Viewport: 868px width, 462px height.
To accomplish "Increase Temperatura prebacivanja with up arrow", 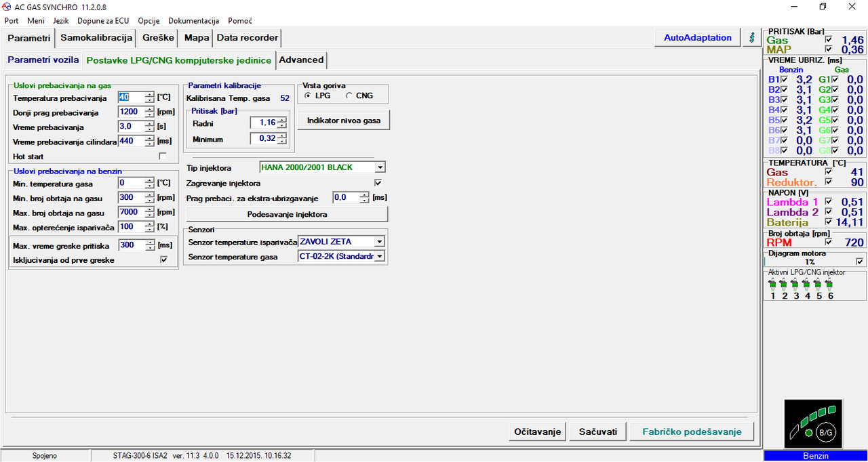I will click(x=149, y=96).
